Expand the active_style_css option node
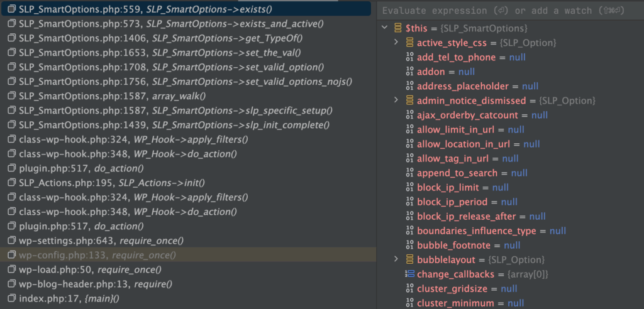This screenshot has width=644, height=309. pos(396,43)
